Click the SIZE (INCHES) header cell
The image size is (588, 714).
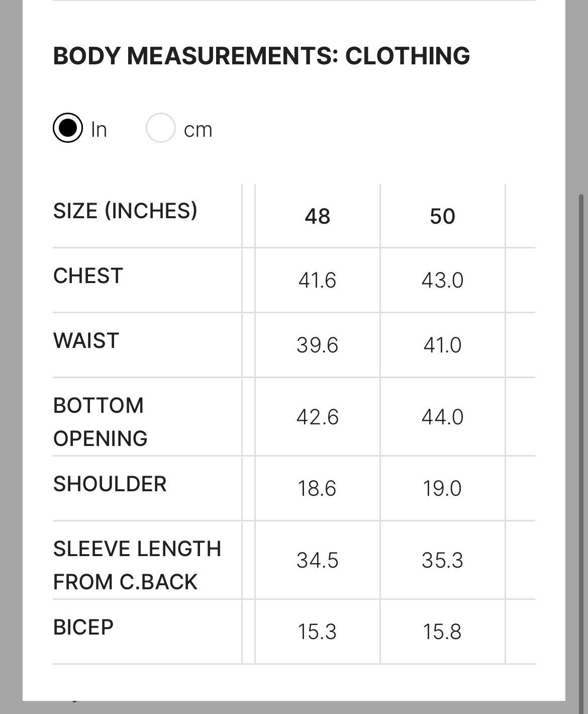125,211
